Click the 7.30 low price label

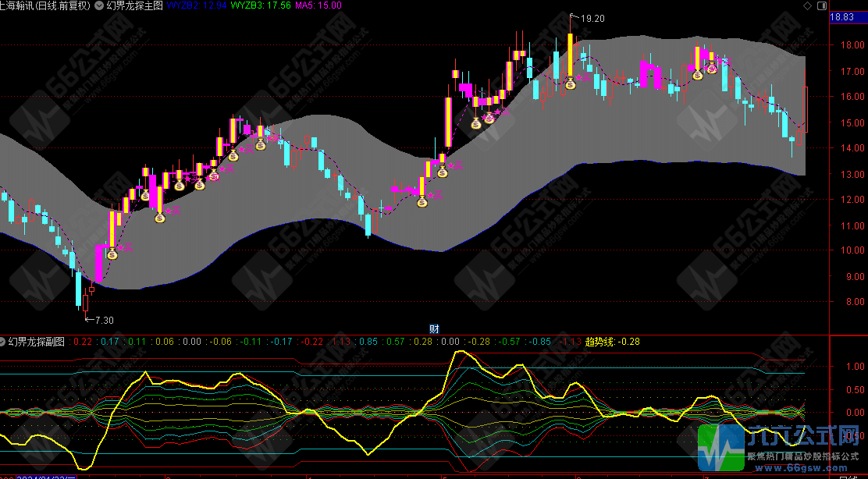point(104,320)
